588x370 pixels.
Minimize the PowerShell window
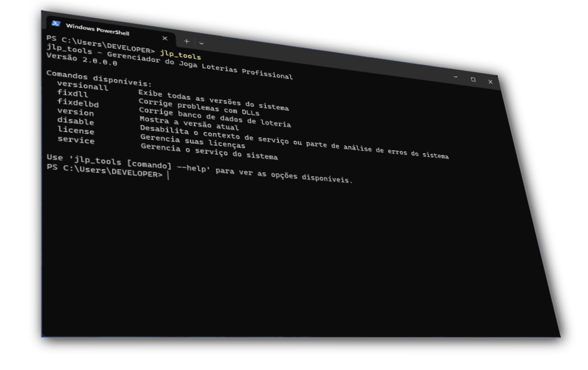click(456, 77)
